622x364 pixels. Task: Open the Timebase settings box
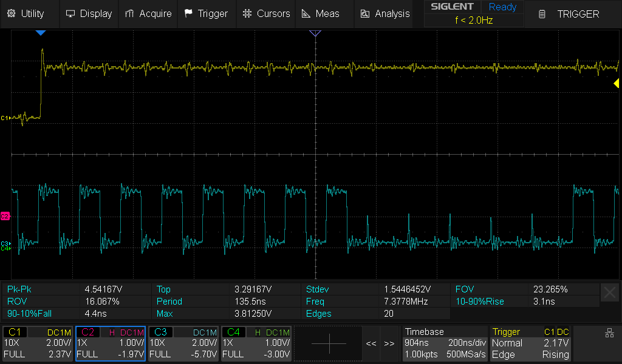(444, 343)
